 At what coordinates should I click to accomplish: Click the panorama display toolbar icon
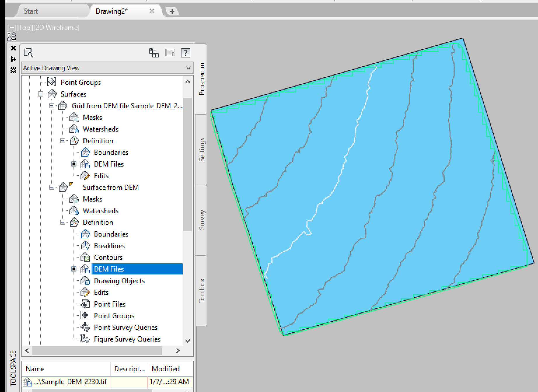point(170,52)
